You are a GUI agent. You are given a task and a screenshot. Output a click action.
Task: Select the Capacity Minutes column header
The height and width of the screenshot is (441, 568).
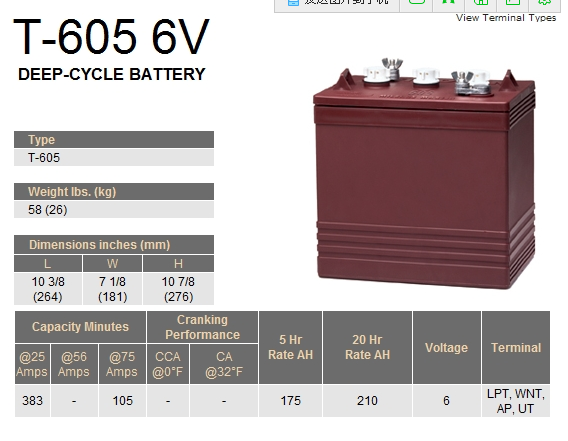pyautogui.click(x=80, y=326)
